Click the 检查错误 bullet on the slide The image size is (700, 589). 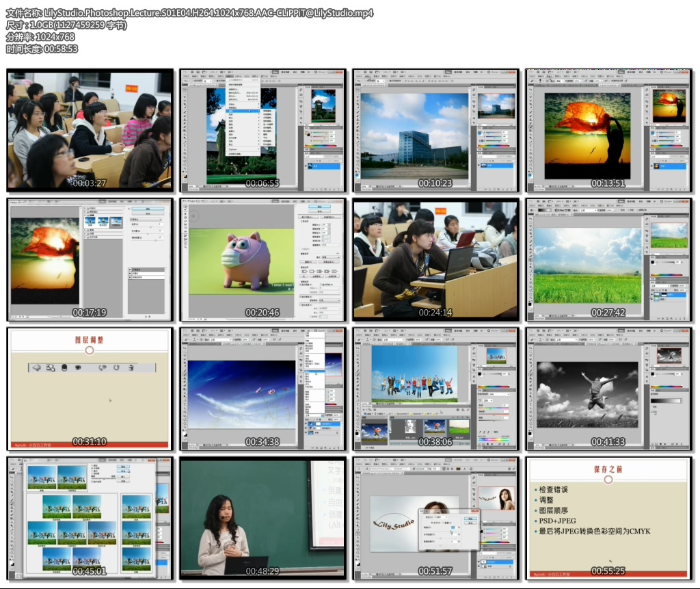(x=554, y=490)
